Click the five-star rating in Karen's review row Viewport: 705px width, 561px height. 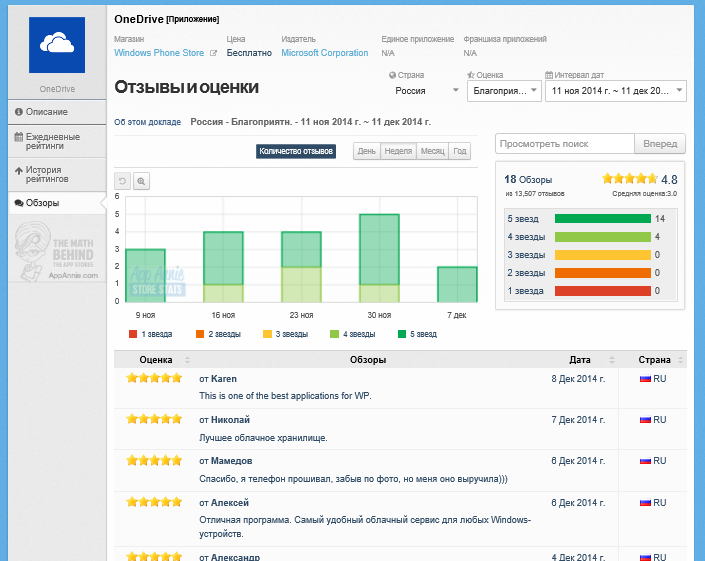[x=154, y=378]
